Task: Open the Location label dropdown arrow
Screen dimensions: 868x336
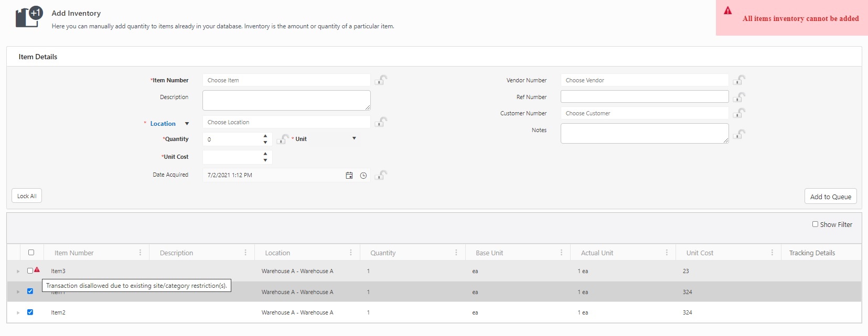Action: tap(187, 124)
